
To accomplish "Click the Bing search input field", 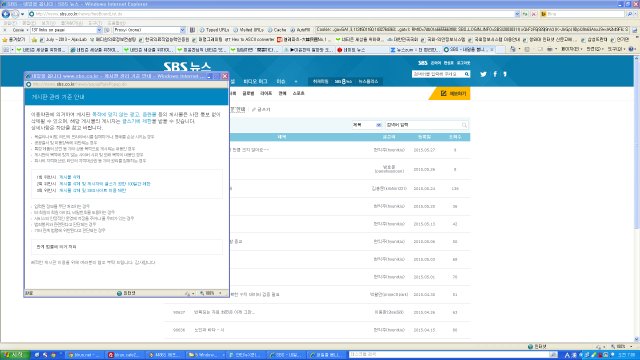I will (585, 14).
